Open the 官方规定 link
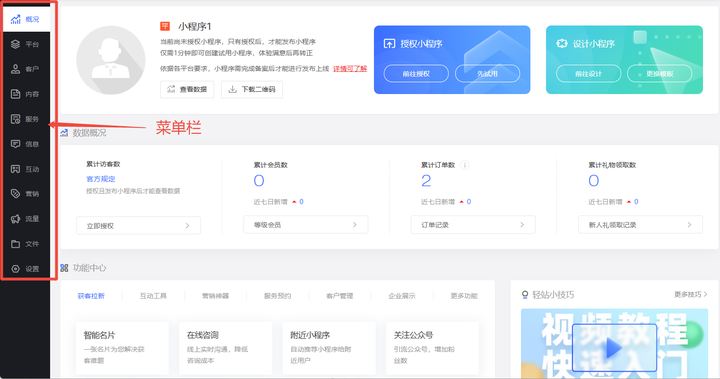This screenshot has width=720, height=379. coord(101,179)
